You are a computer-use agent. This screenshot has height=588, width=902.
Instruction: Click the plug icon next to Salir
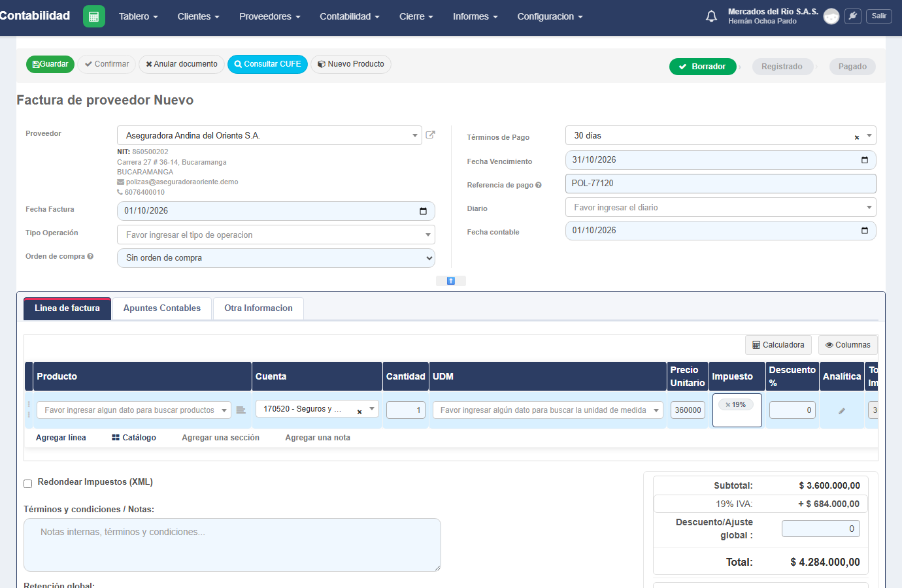coord(852,16)
